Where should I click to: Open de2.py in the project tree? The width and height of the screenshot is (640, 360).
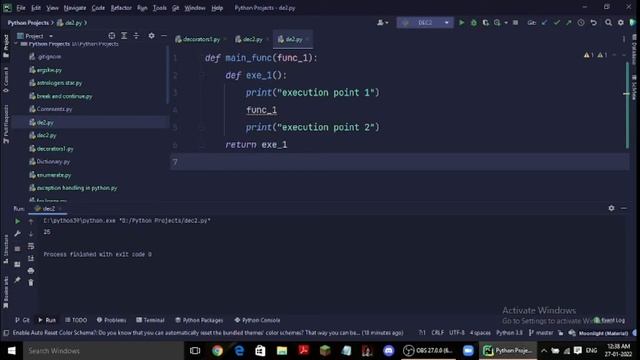pos(45,122)
